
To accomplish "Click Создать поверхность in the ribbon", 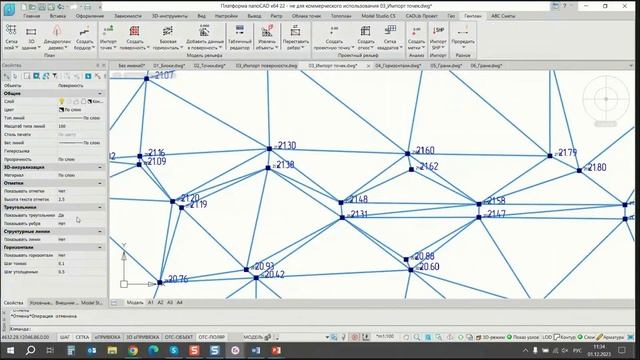I will [x=134, y=37].
